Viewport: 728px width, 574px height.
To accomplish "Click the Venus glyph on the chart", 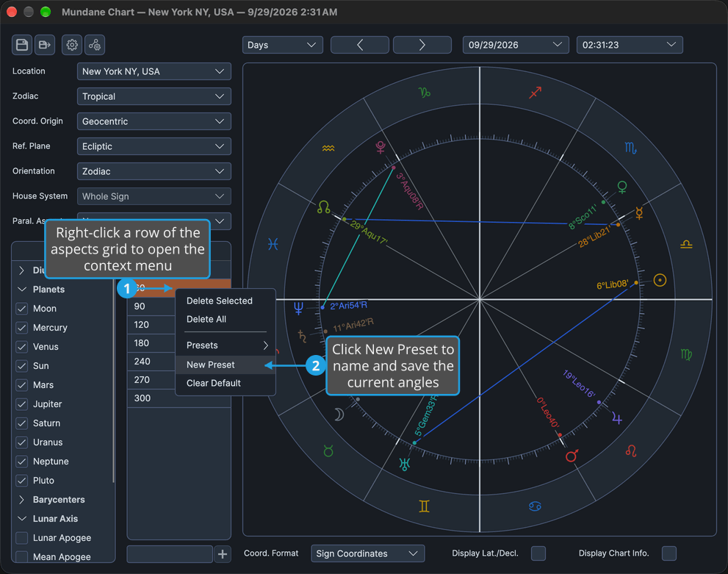I will pyautogui.click(x=622, y=187).
